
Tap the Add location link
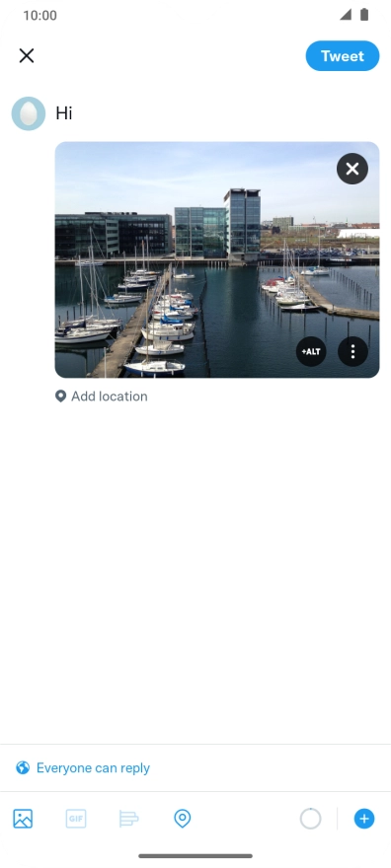[109, 397]
